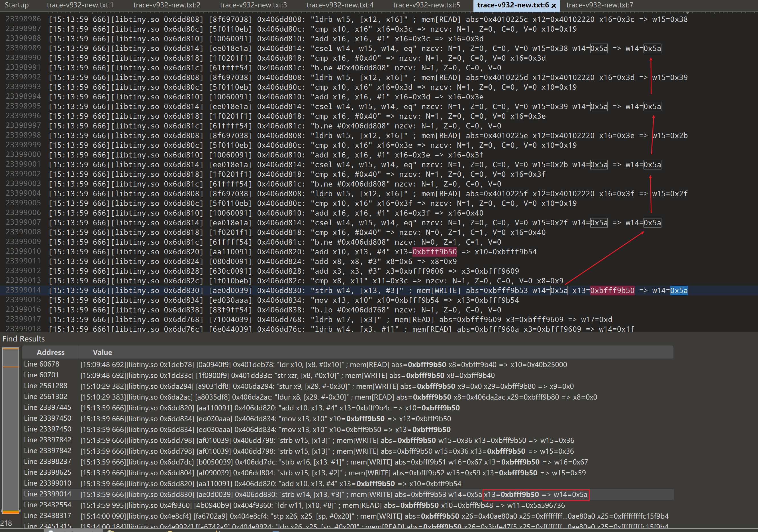This screenshot has width=758, height=532.
Task: Click selected 0x5a value in line 23399014
Action: tap(679, 290)
